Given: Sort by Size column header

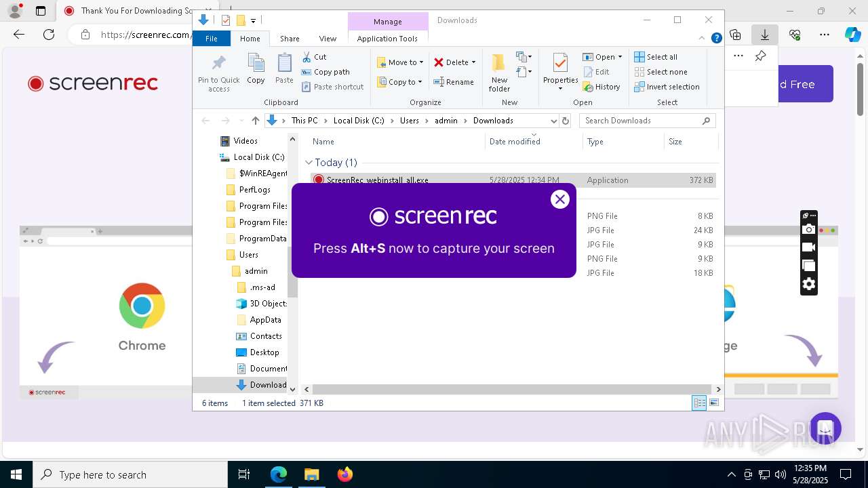Looking at the screenshot, I should point(691,142).
